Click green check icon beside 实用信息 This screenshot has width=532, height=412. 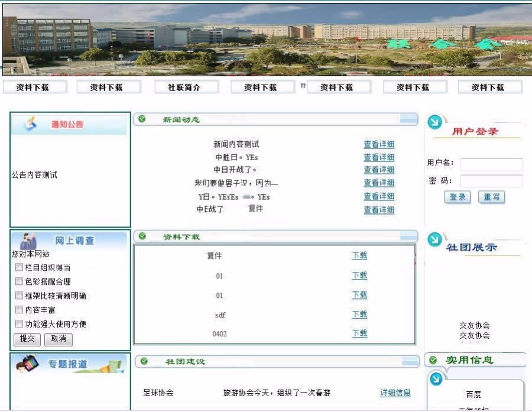[433, 361]
